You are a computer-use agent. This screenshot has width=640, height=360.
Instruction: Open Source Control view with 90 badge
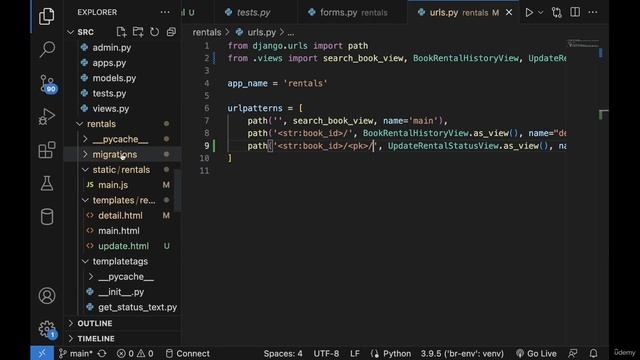(48, 84)
